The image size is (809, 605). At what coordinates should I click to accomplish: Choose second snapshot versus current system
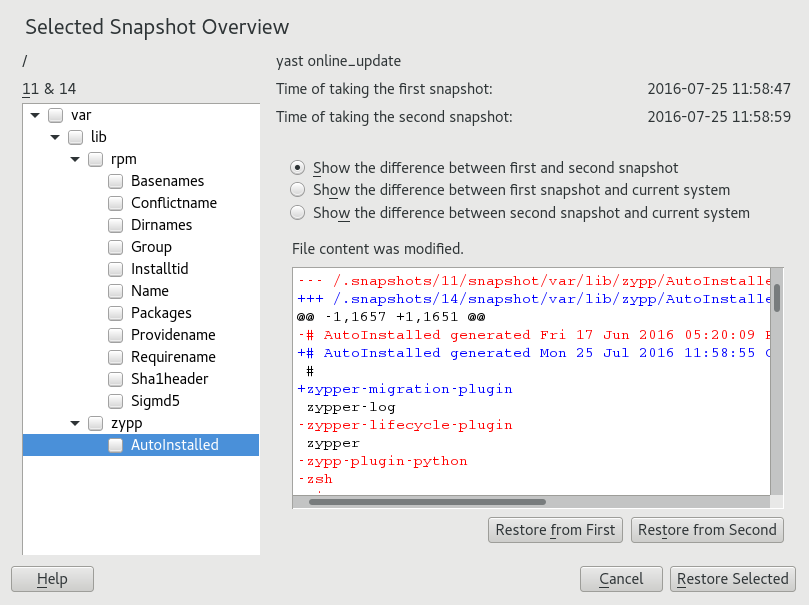tap(297, 212)
